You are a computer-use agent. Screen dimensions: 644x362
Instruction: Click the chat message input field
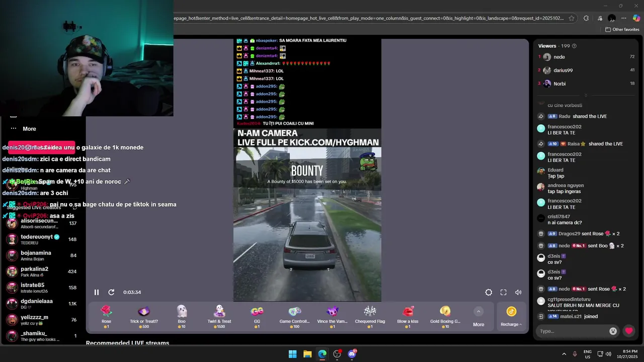tap(571, 331)
